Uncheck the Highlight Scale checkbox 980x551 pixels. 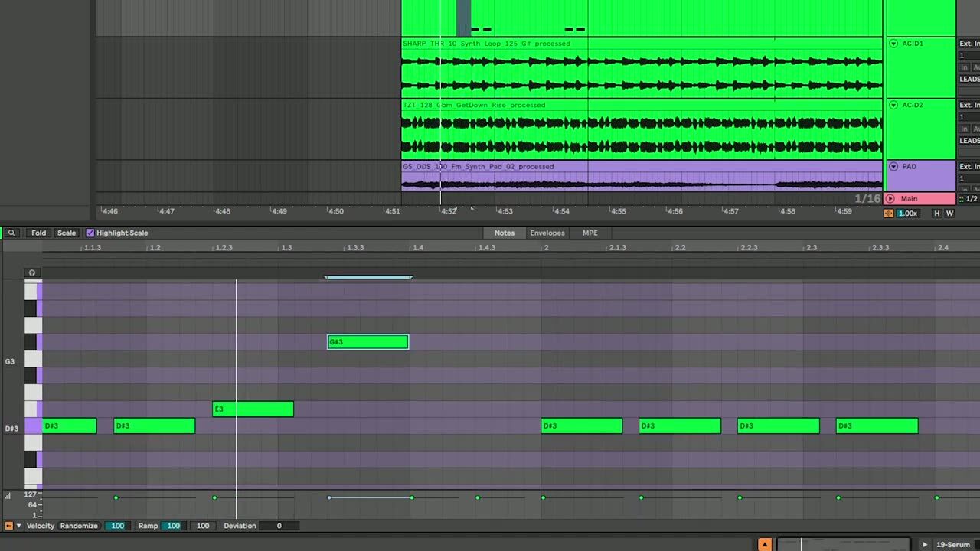[90, 233]
